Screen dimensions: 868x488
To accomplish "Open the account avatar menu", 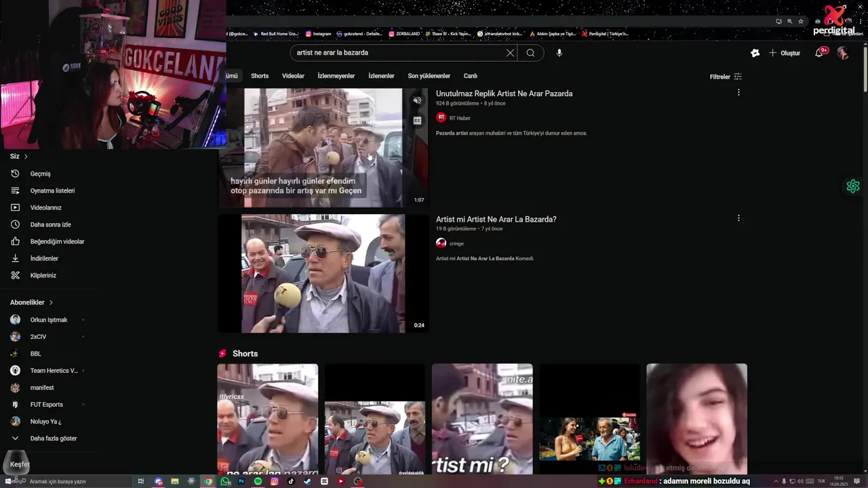I will point(842,53).
